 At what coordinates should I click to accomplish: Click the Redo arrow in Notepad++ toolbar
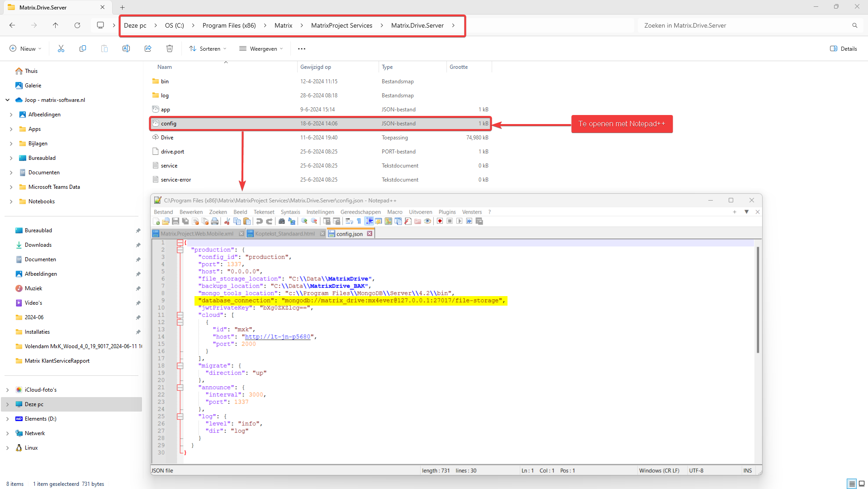[x=269, y=221]
